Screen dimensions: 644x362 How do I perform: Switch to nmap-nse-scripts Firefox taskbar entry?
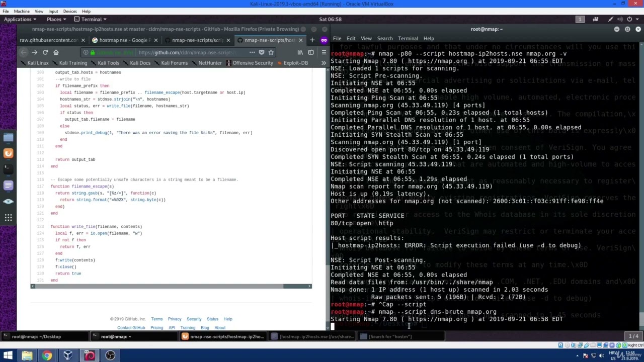point(223,336)
